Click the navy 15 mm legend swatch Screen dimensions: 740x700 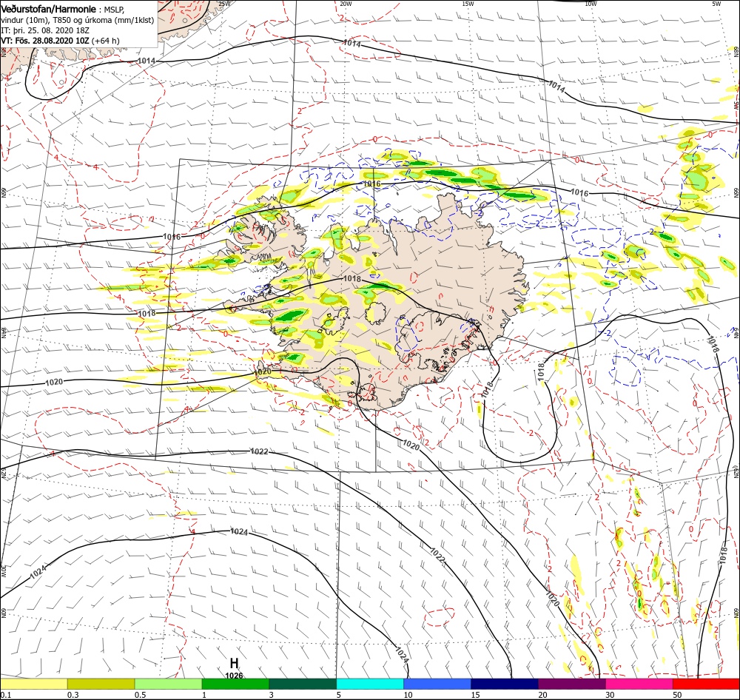point(505,684)
